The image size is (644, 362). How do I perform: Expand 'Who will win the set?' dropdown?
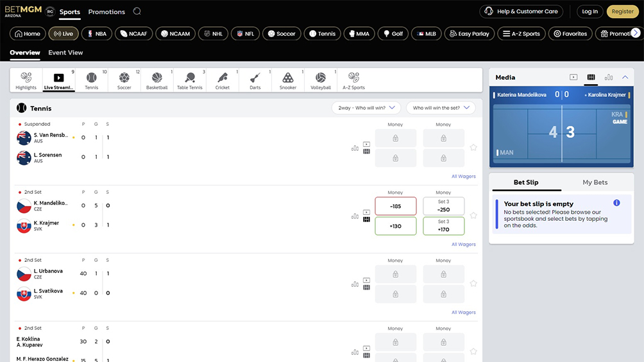441,108
